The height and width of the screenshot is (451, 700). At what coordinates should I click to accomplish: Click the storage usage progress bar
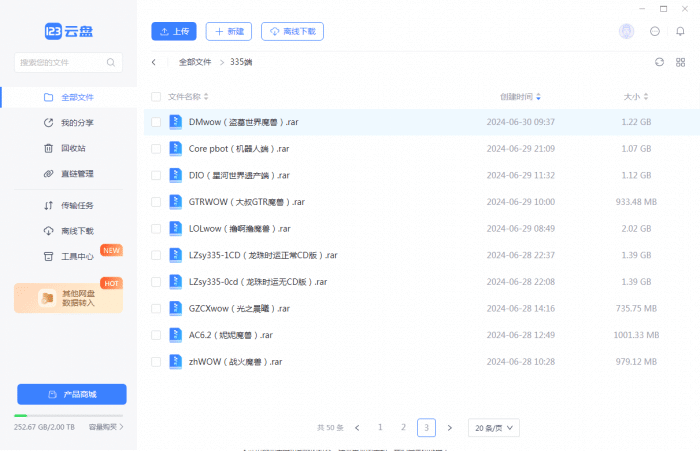click(69, 415)
